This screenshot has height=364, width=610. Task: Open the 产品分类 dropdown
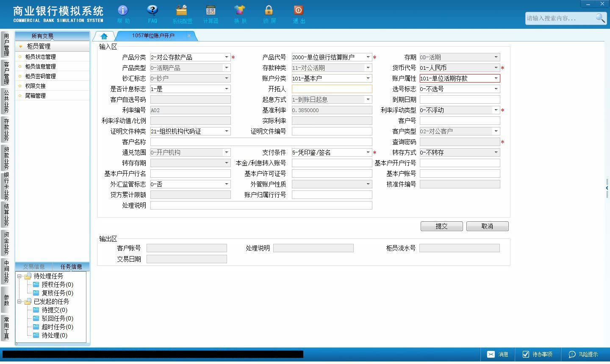coord(227,57)
